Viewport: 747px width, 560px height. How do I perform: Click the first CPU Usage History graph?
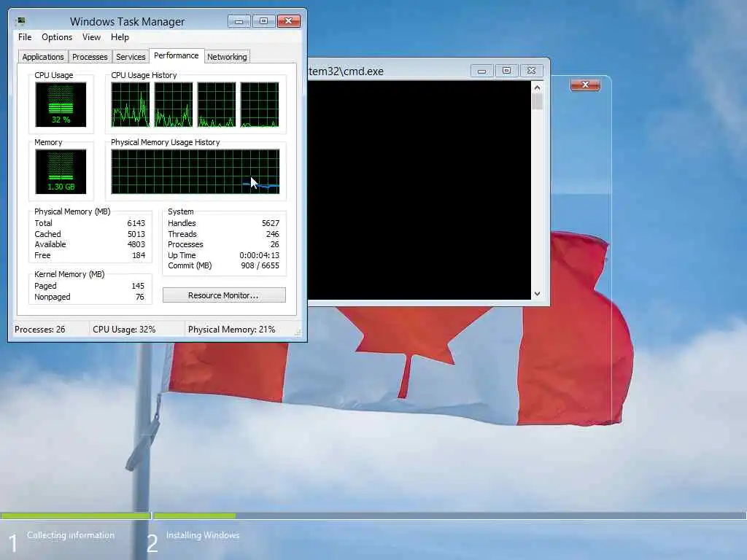pos(130,104)
